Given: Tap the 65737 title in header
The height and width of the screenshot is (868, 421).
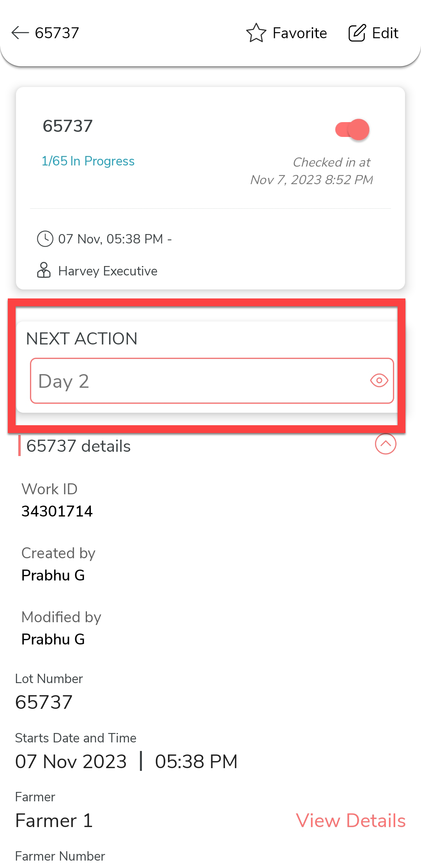Looking at the screenshot, I should point(57,33).
